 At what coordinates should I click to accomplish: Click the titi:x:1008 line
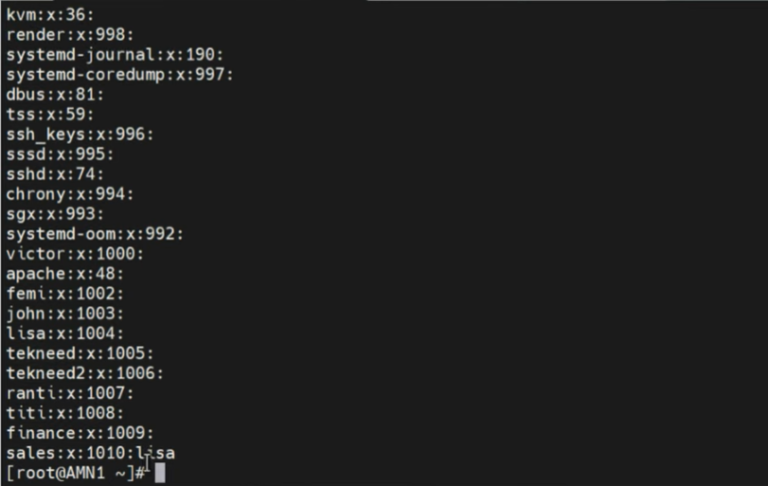tap(65, 413)
